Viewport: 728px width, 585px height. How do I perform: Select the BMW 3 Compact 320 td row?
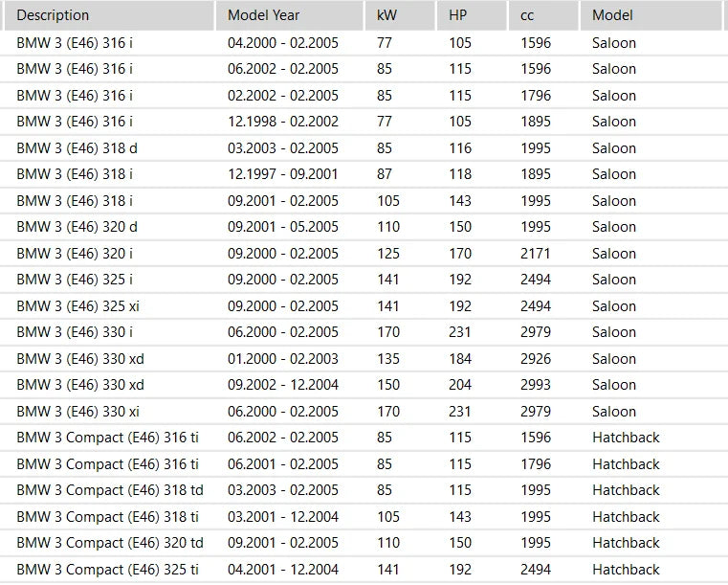coord(109,543)
